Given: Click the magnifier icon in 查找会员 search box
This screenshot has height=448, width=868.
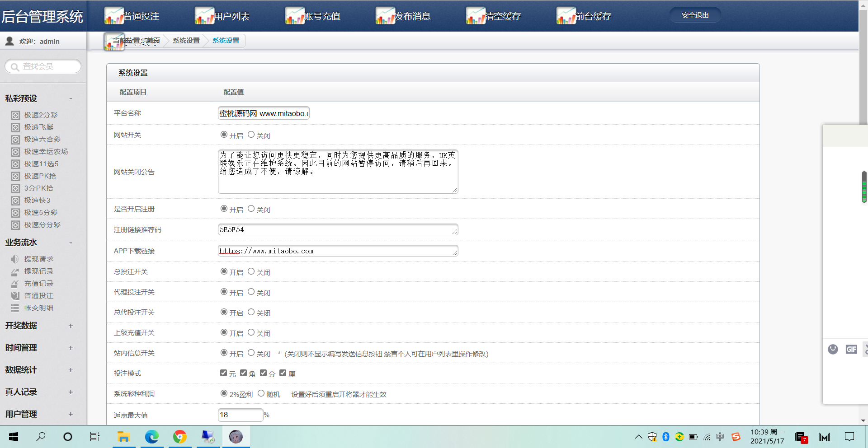Looking at the screenshot, I should 15,67.
